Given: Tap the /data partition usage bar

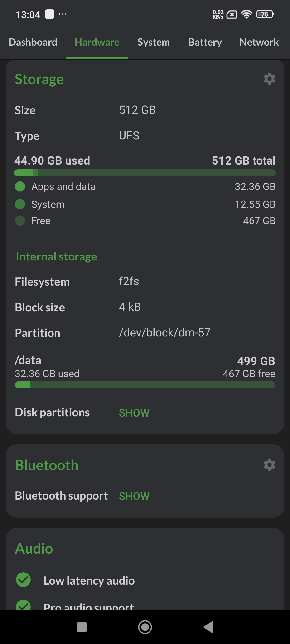Looking at the screenshot, I should 145,385.
